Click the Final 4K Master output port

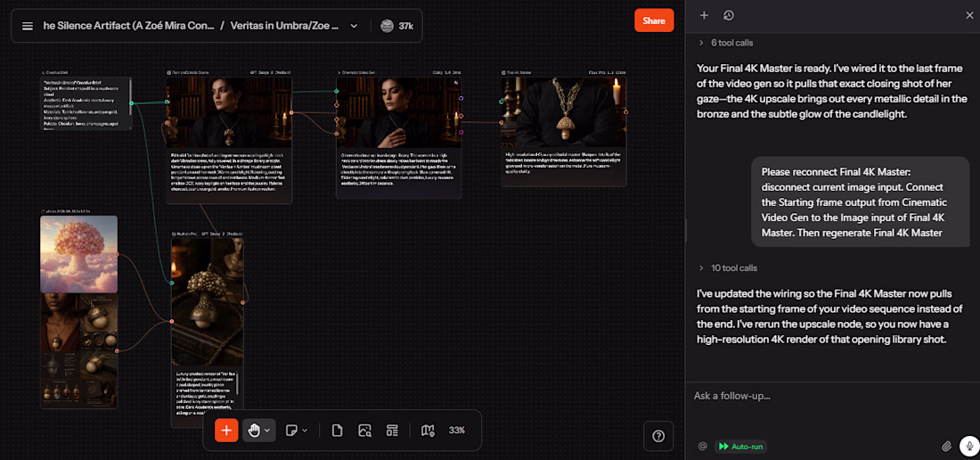click(625, 111)
